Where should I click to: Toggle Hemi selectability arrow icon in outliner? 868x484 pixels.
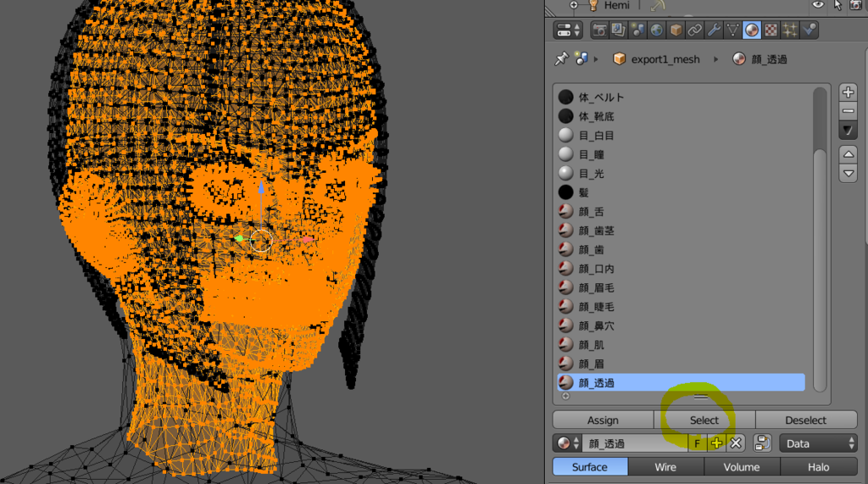pyautogui.click(x=837, y=5)
